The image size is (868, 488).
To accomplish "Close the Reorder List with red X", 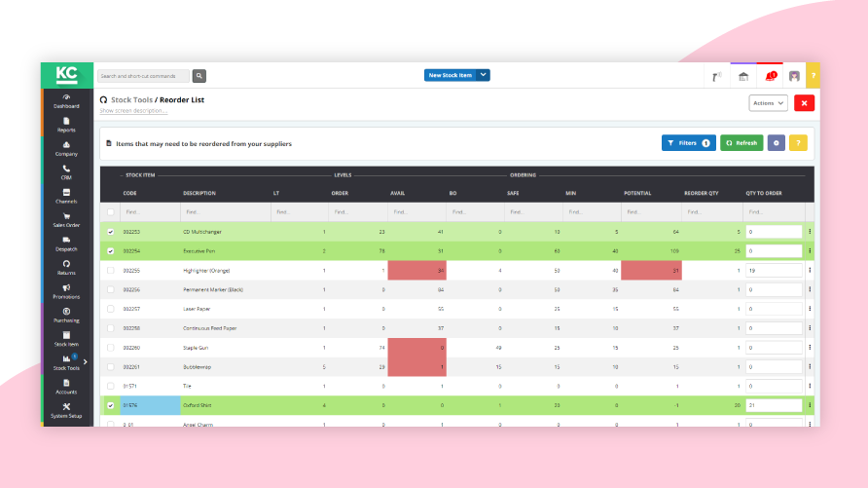I will [804, 103].
